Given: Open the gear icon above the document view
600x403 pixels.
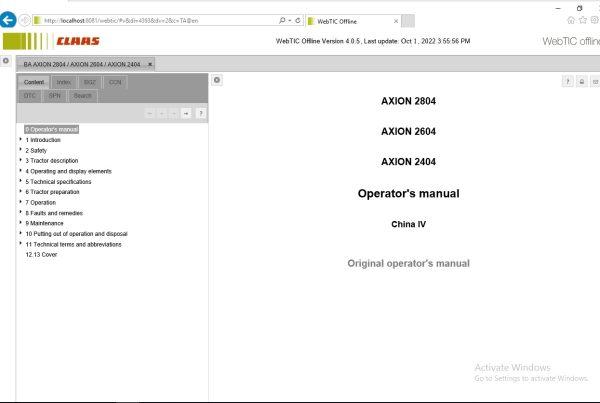Looking at the screenshot, I should pos(217,80).
